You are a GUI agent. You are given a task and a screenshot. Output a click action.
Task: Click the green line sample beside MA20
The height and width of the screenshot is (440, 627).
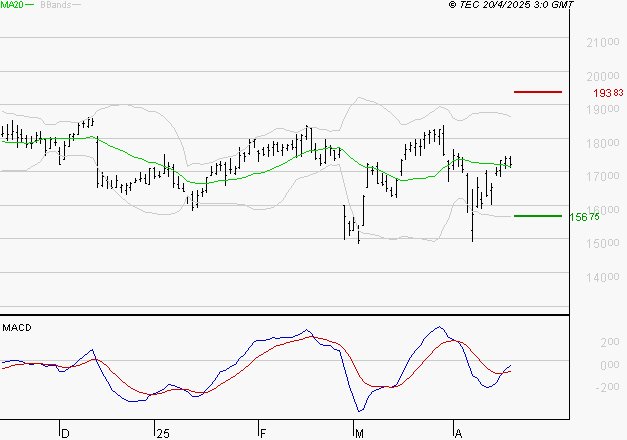(30, 5)
